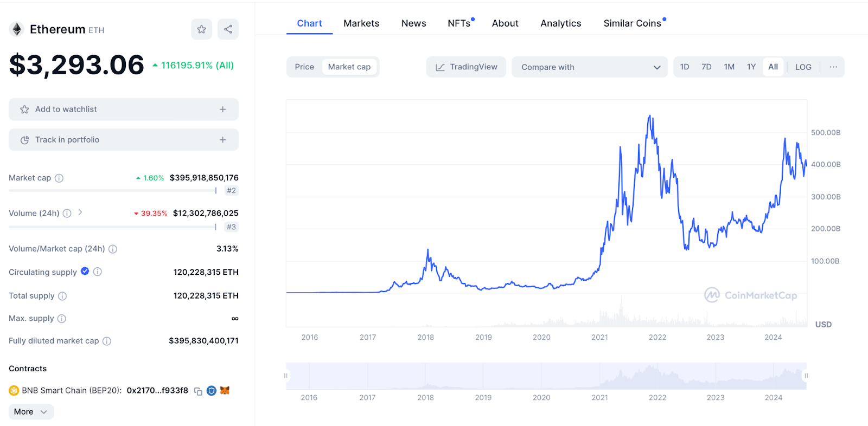
Task: Switch chart to Market cap view
Action: [349, 67]
